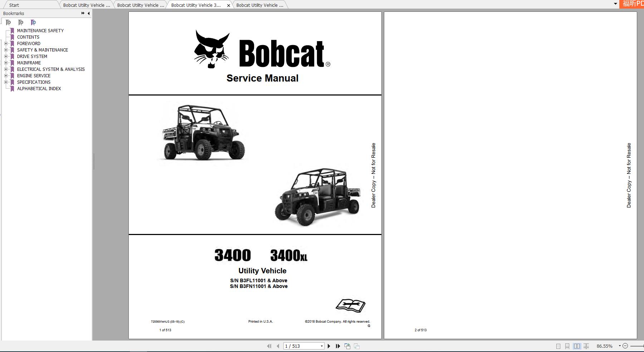Delete selected bookmark in Bookmarks panel
The height and width of the screenshot is (352, 644).
pos(9,22)
